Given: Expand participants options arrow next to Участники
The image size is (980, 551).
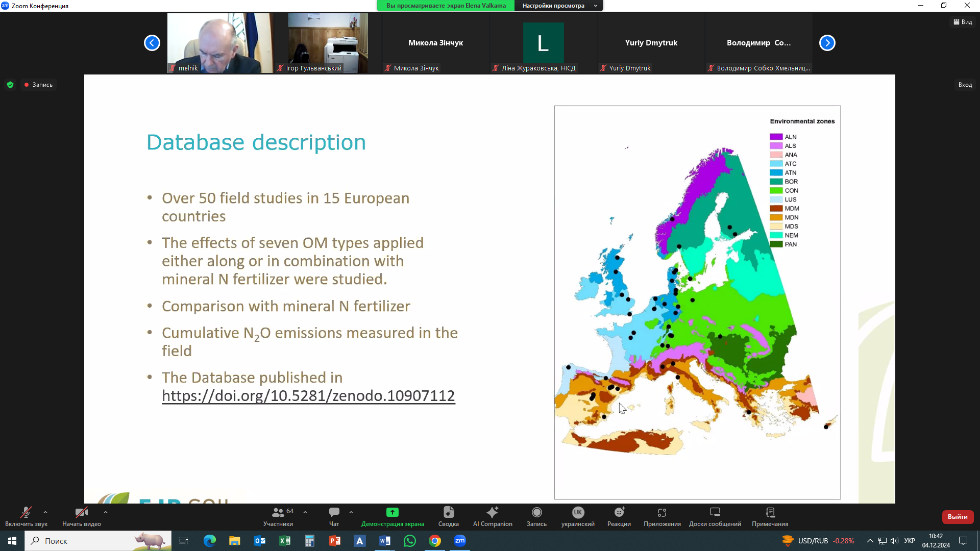Looking at the screenshot, I should 305,512.
